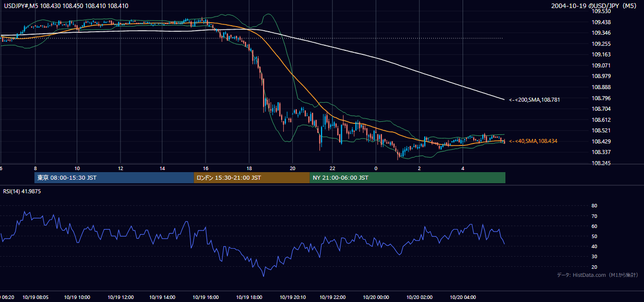Click hour label 18 under the price chart
Viewport: 644px width, 302px height.
(x=249, y=168)
